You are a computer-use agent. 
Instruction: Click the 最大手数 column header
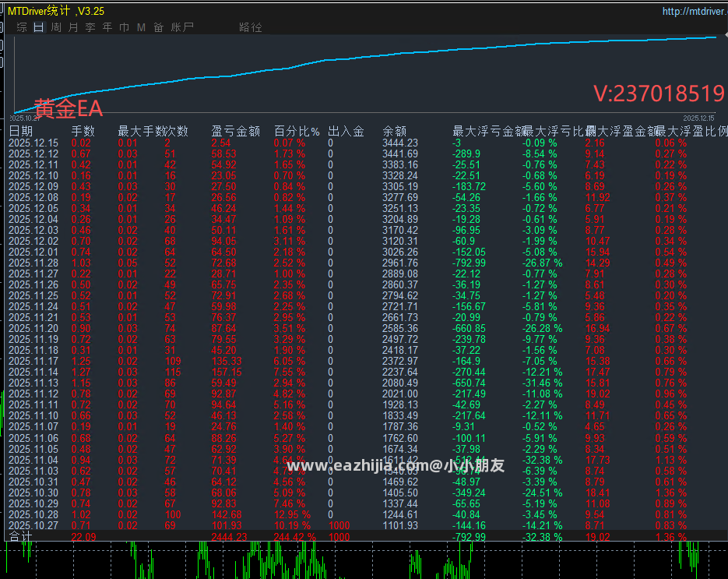(x=141, y=132)
